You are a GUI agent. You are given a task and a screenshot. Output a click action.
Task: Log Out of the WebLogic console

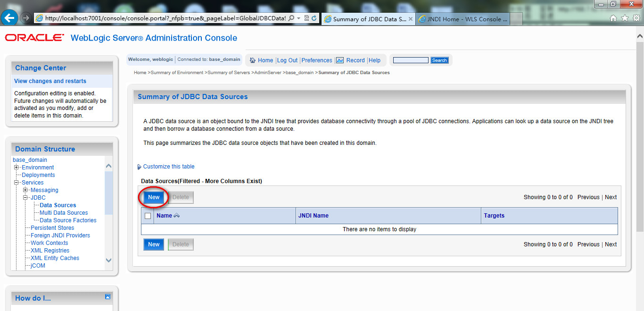point(287,60)
